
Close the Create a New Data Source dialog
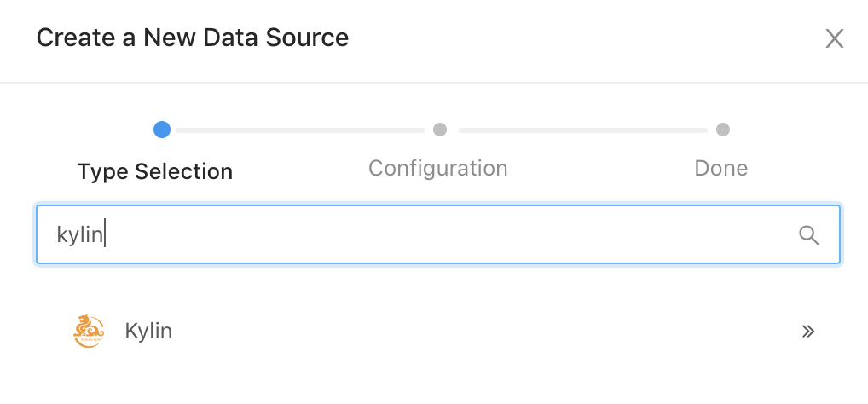(834, 38)
